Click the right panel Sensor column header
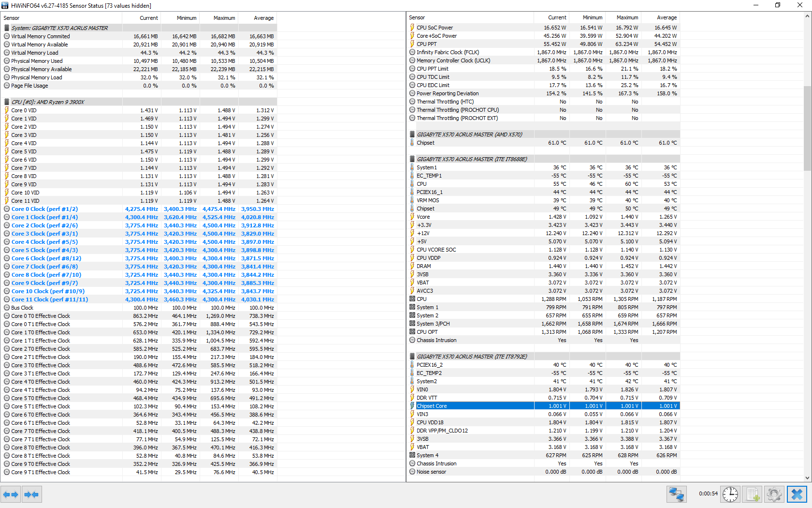812x508 pixels. [x=470, y=17]
